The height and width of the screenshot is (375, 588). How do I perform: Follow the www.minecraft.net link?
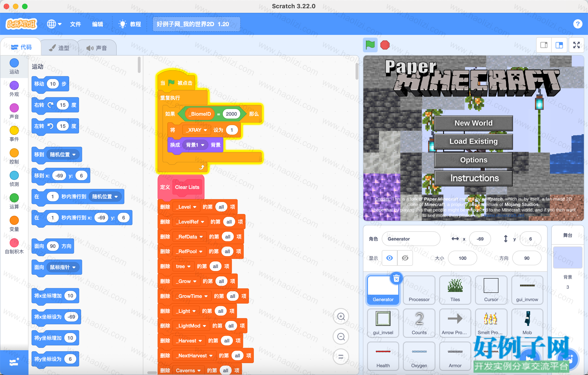click(504, 215)
